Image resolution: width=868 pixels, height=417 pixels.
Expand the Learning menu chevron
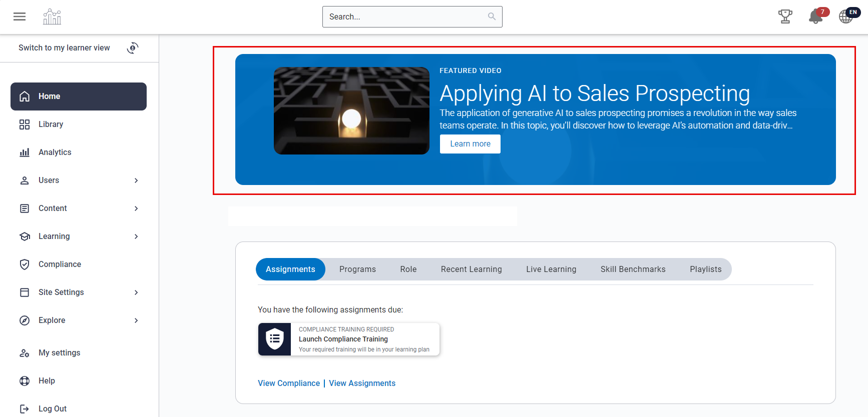(x=136, y=236)
